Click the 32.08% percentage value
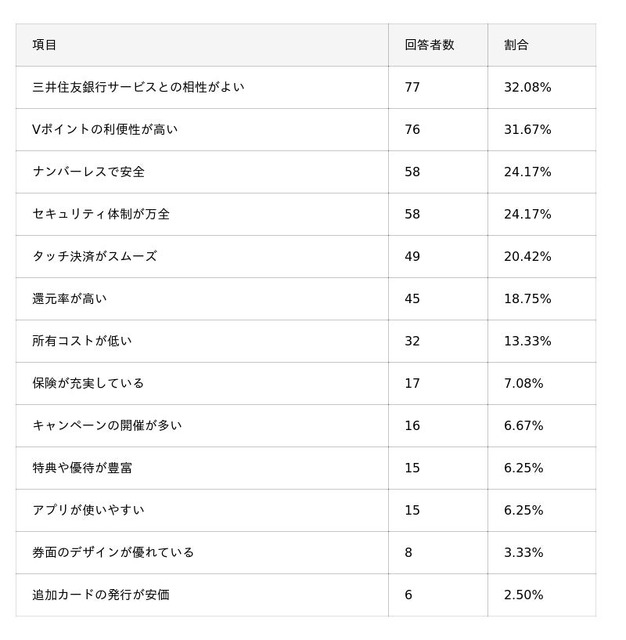626x640 pixels. click(x=527, y=87)
